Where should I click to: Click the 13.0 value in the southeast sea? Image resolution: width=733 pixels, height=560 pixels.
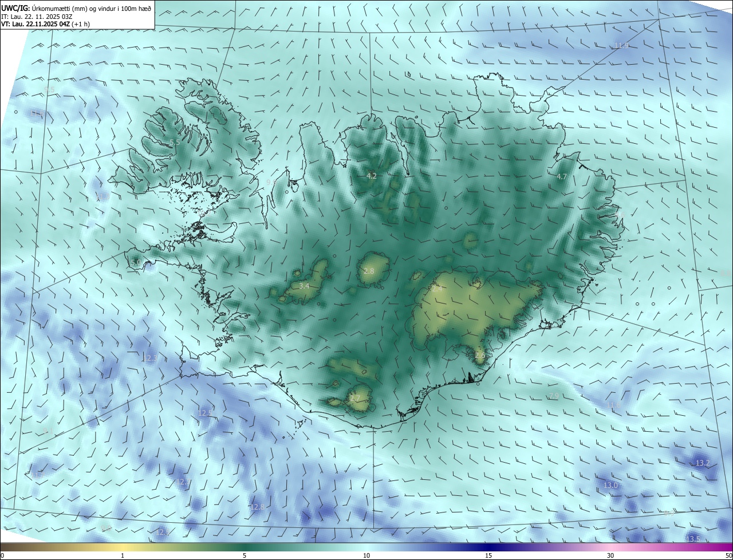pos(611,485)
